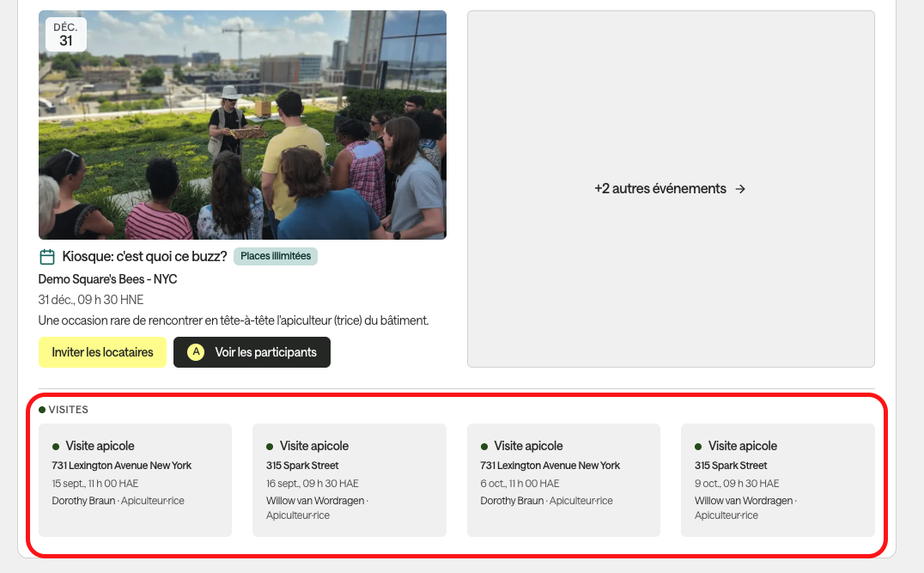The height and width of the screenshot is (573, 924).
Task: Click green dot on 6 oct. Visite apicole card
Action: 484,446
